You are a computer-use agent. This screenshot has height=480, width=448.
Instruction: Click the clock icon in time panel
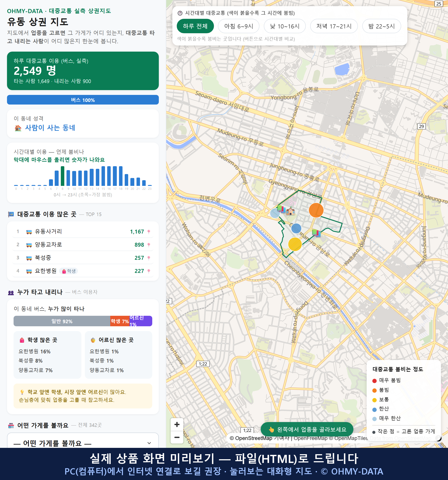(180, 13)
